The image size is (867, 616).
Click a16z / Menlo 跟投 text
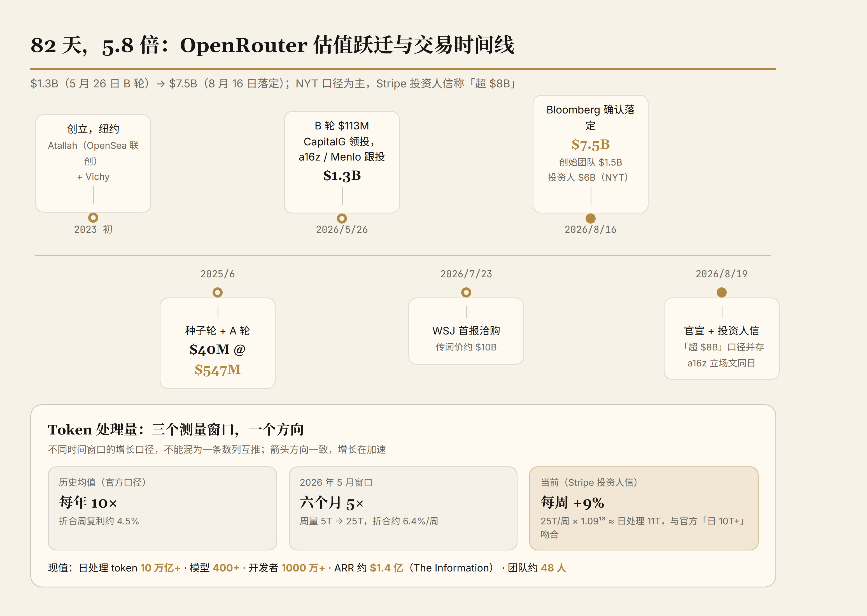point(342,157)
